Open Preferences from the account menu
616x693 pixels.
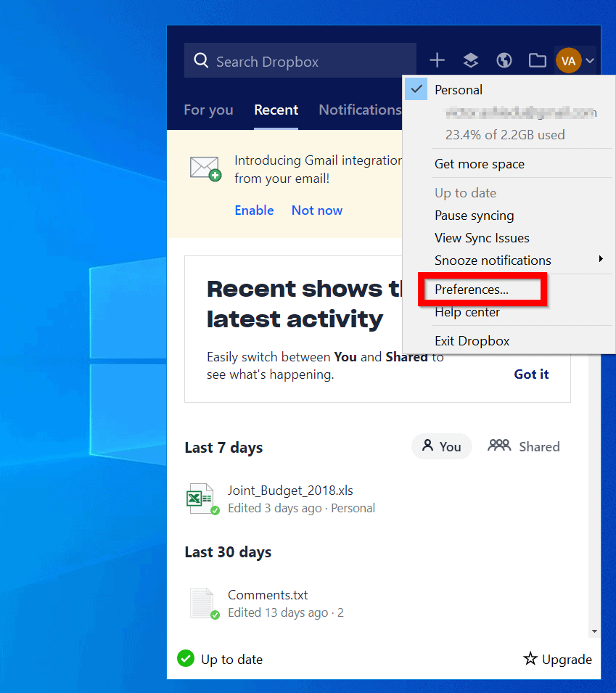tap(472, 290)
